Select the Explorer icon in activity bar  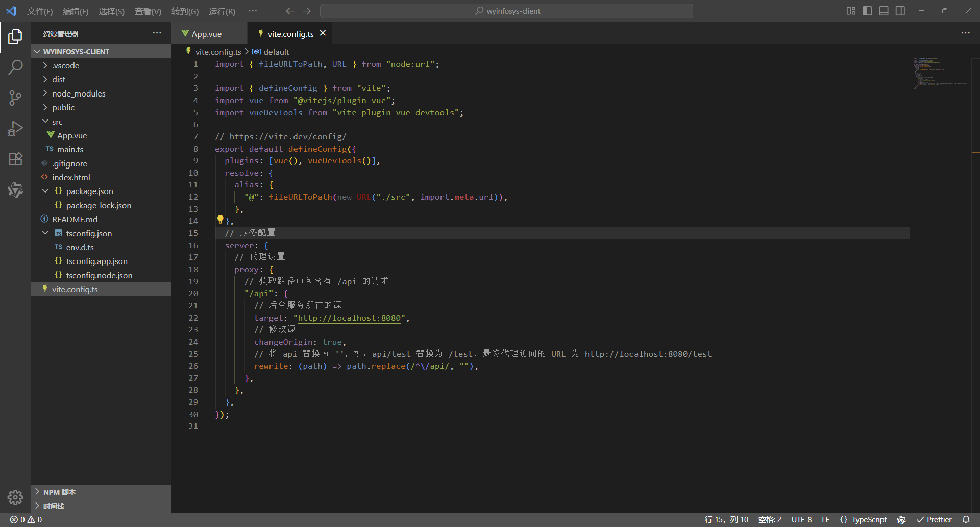point(15,36)
